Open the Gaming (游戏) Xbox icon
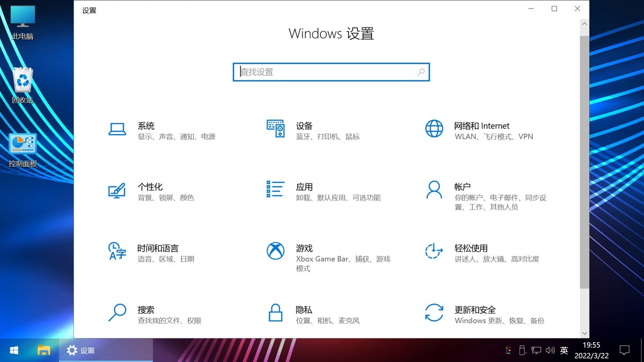Image resolution: width=644 pixels, height=362 pixels. tap(275, 251)
